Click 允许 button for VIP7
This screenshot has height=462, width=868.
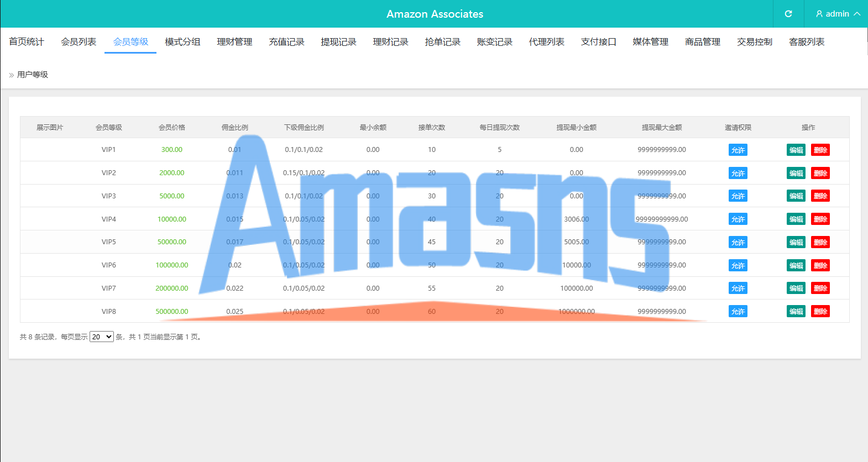[738, 288]
